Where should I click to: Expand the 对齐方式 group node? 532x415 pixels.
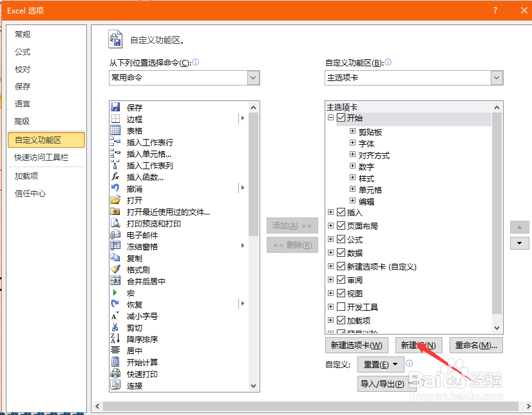coord(352,154)
